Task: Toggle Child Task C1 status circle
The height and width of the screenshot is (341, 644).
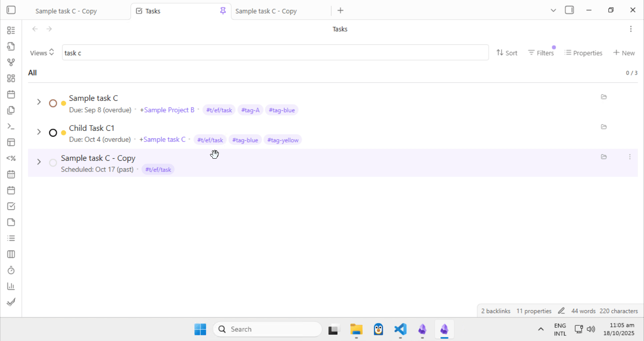Action: [x=53, y=133]
